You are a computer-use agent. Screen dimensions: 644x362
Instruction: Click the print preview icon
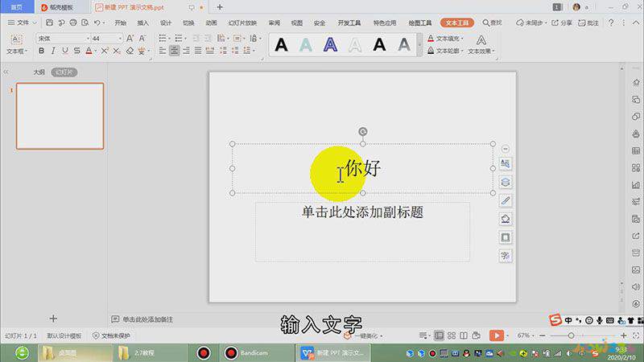coord(85,23)
